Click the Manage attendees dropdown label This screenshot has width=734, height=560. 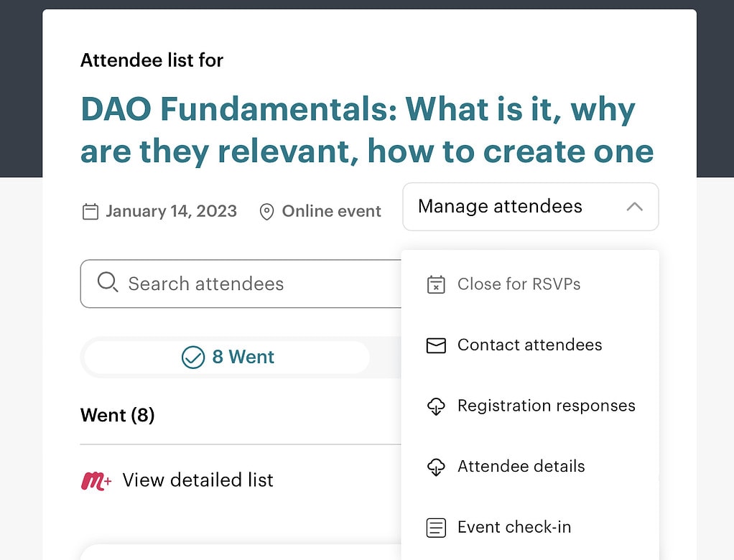pos(500,207)
